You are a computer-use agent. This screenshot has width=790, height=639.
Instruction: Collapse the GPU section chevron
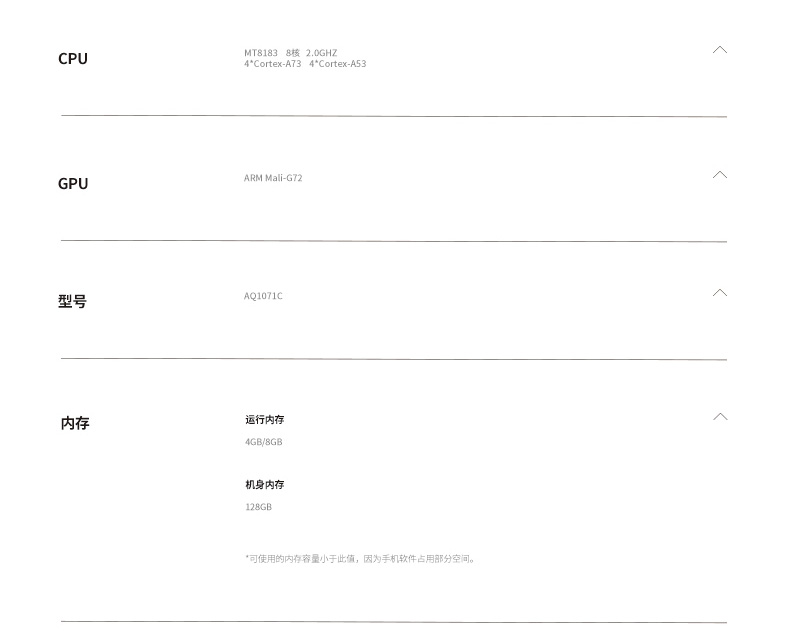click(719, 174)
